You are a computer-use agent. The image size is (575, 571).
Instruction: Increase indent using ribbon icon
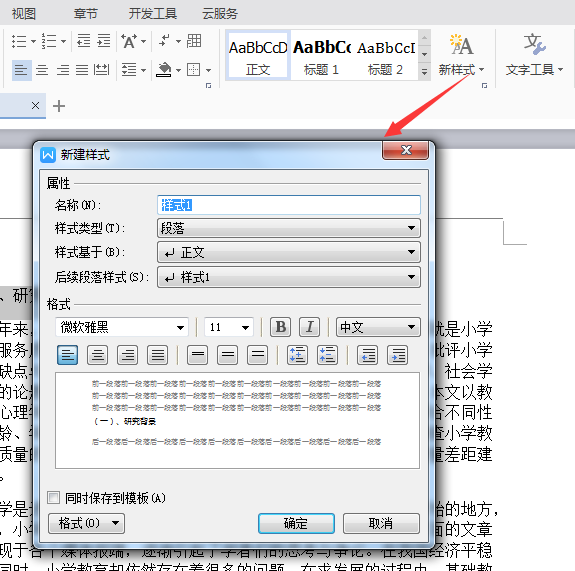pos(104,41)
